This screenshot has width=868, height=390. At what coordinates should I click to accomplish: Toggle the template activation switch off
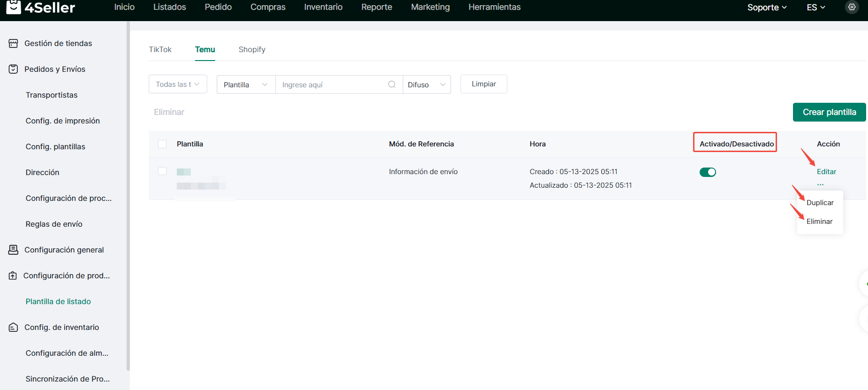(708, 172)
